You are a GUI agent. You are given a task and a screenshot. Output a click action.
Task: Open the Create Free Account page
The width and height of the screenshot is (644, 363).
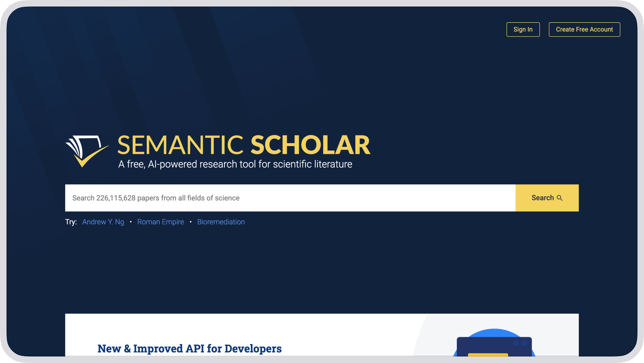pos(584,29)
